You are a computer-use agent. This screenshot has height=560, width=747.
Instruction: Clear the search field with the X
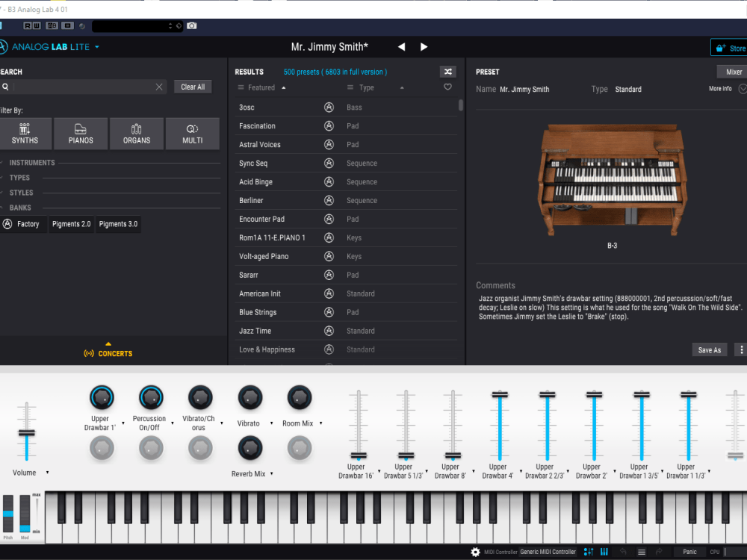tap(159, 87)
